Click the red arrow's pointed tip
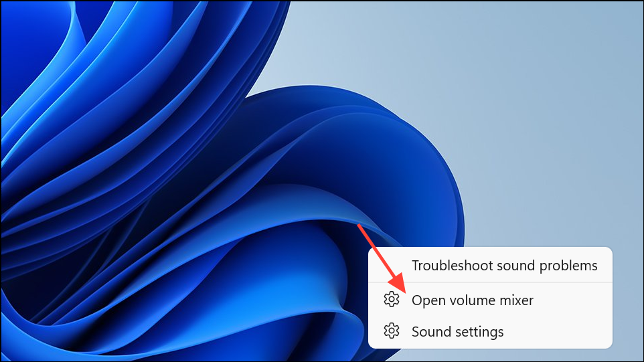The width and height of the screenshot is (644, 362). click(403, 290)
